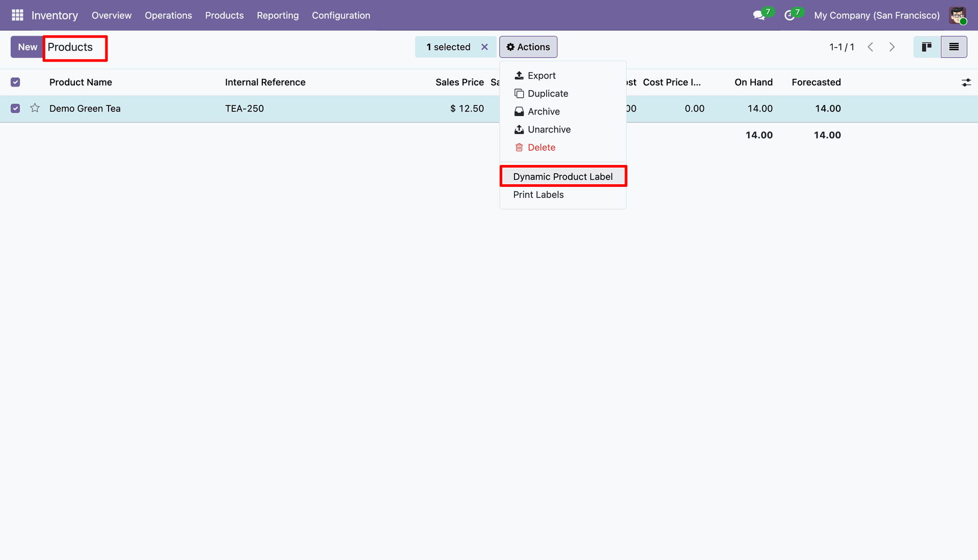
Task: Open the Configuration menu
Action: point(341,15)
